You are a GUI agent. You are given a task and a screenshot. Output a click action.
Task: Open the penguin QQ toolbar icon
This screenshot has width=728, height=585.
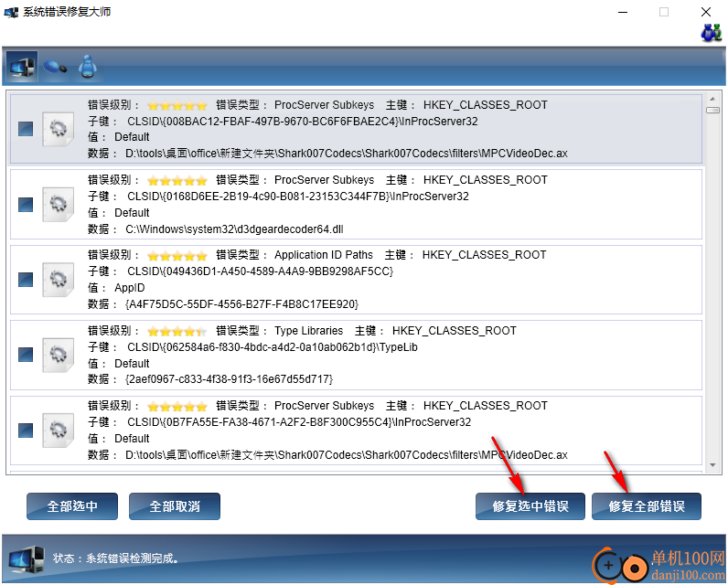(87, 67)
